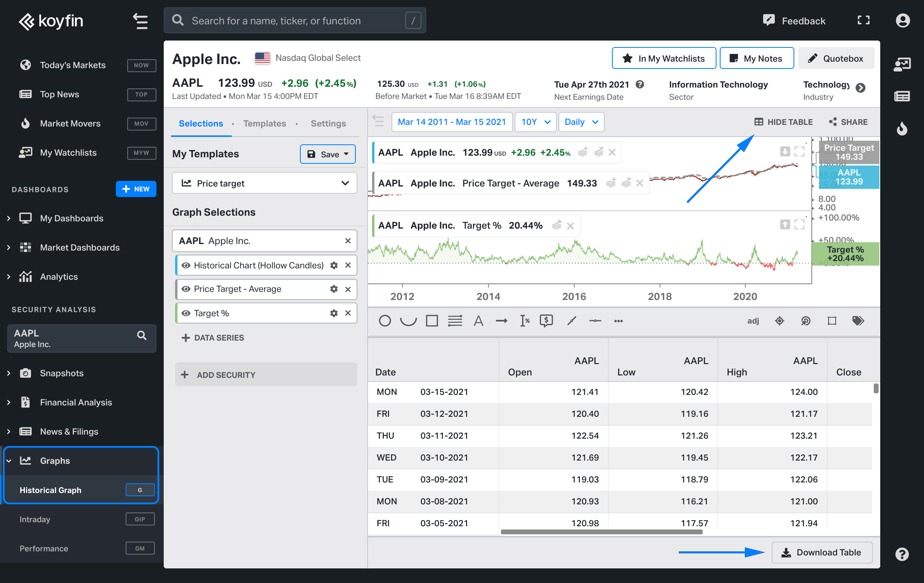Expand Financial Analysis section
The width and height of the screenshot is (924, 583).
pyautogui.click(x=9, y=403)
